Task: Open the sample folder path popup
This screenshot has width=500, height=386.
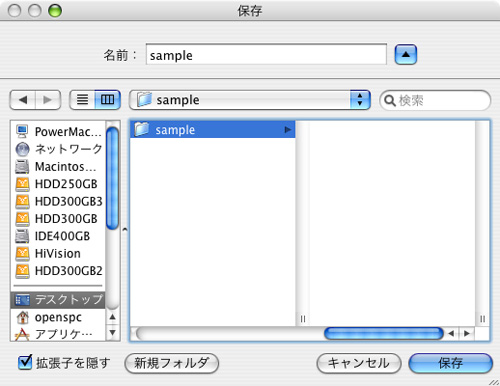Action: [x=250, y=100]
